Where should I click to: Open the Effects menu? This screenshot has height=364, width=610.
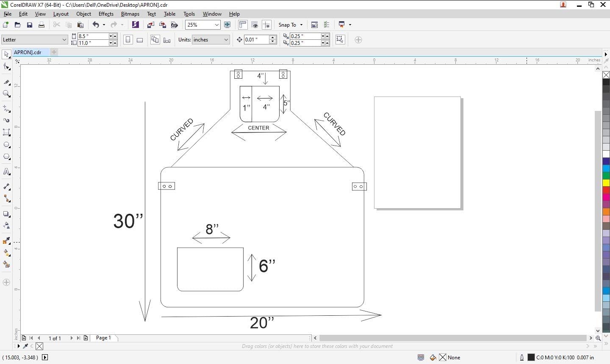pos(106,14)
